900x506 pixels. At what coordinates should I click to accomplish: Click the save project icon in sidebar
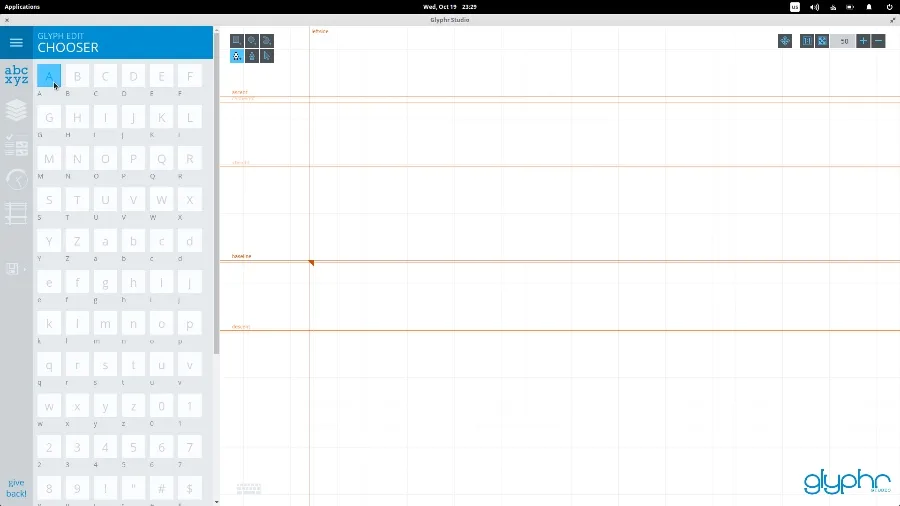point(13,269)
